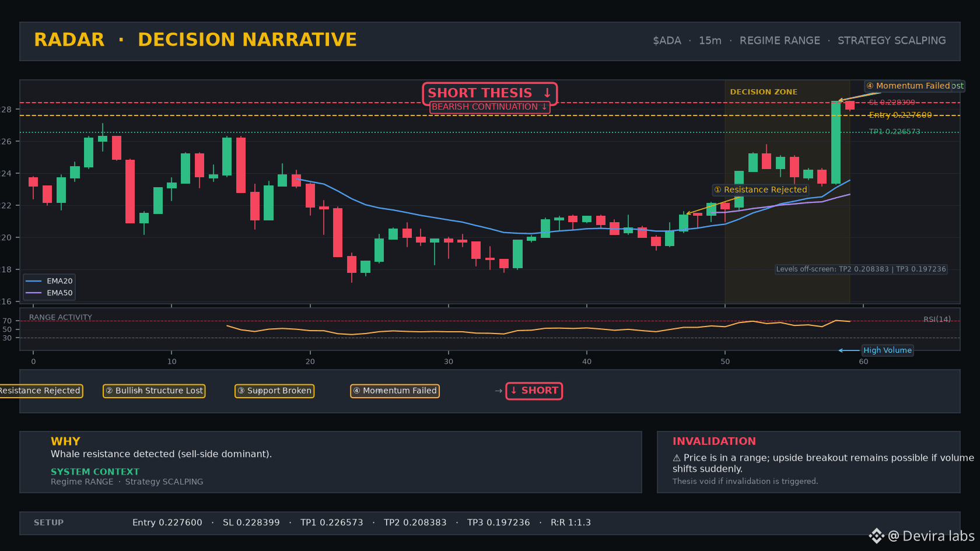Click the $ADA ticker in the header
Screen dimensions: 980x551
667,40
